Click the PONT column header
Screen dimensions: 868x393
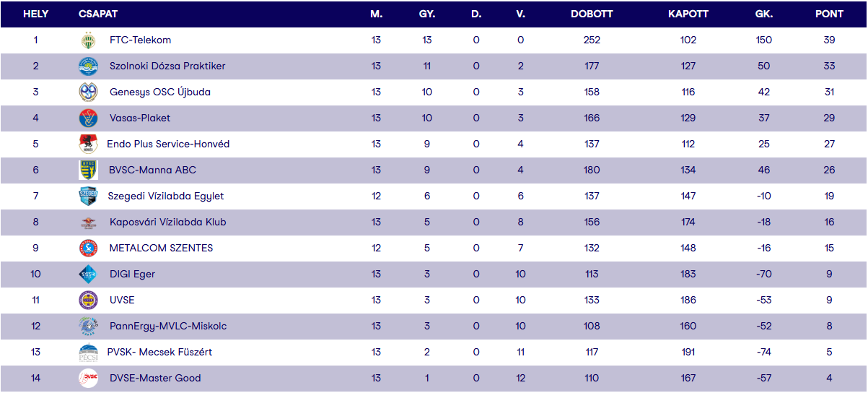tap(829, 14)
